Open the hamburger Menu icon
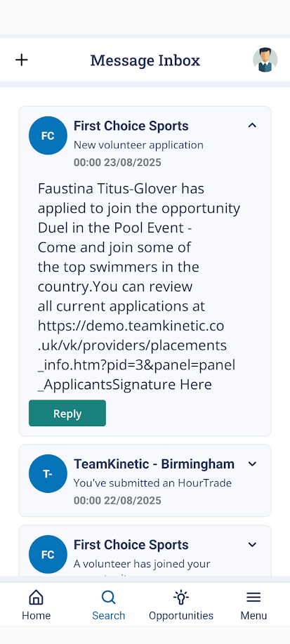This screenshot has height=644, width=290. pos(253,597)
